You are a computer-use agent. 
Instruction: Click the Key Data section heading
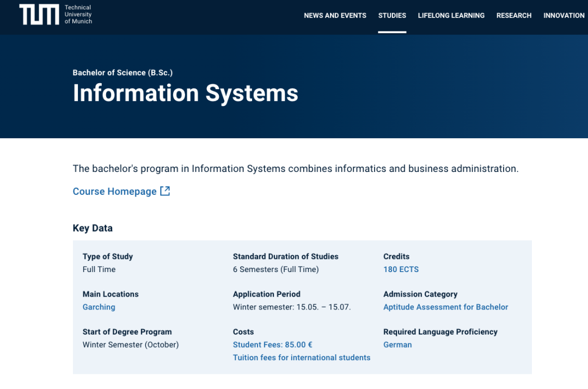click(x=93, y=228)
